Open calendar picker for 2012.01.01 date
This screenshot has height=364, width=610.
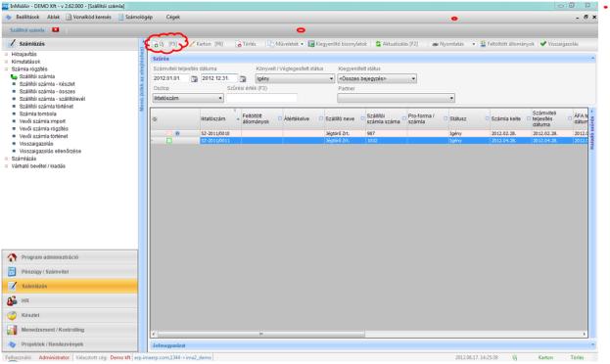(x=194, y=79)
